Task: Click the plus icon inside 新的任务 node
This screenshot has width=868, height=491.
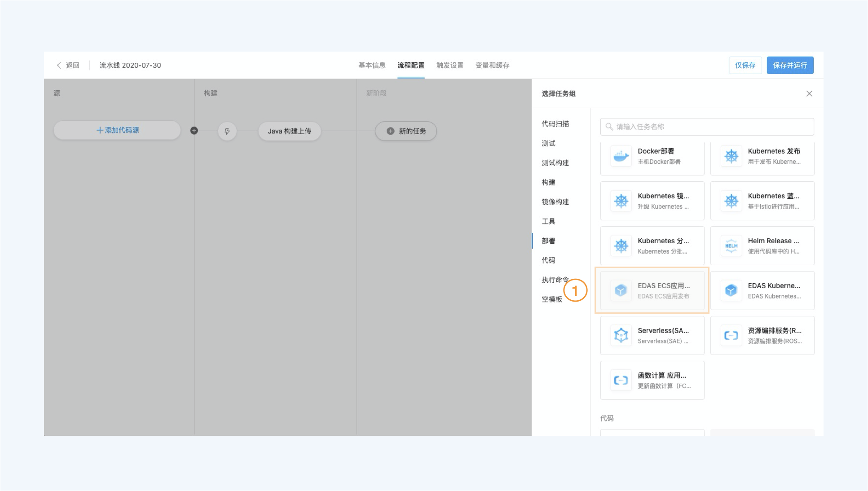Action: click(391, 131)
